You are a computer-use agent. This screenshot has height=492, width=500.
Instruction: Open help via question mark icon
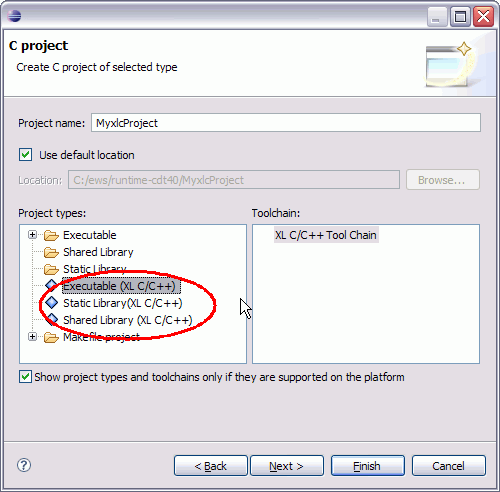(24, 465)
